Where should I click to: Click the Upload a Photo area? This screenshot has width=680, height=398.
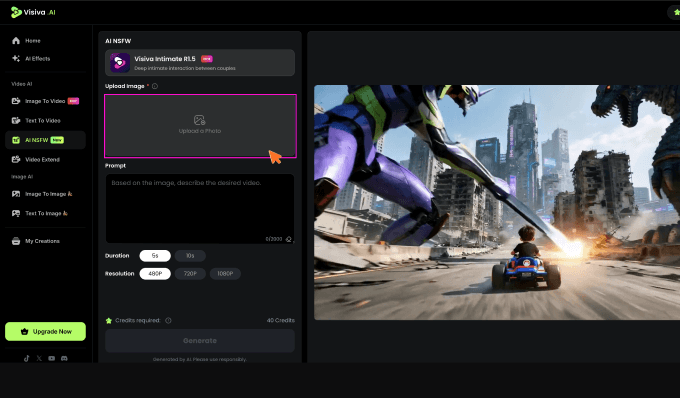pyautogui.click(x=200, y=126)
